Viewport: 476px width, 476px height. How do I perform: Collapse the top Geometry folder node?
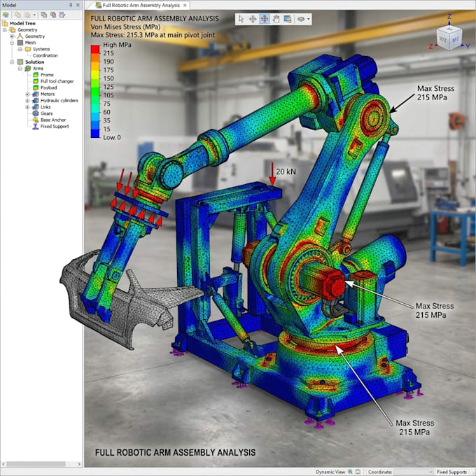(5, 29)
